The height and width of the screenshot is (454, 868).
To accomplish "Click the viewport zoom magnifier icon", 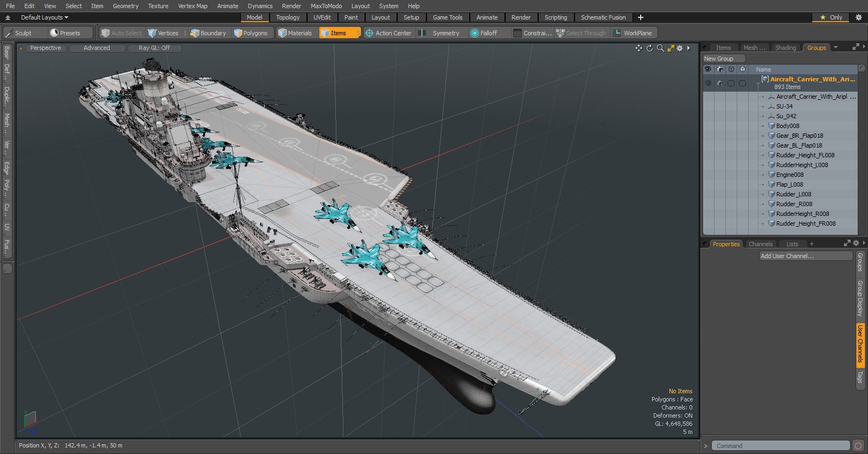I will [x=660, y=48].
